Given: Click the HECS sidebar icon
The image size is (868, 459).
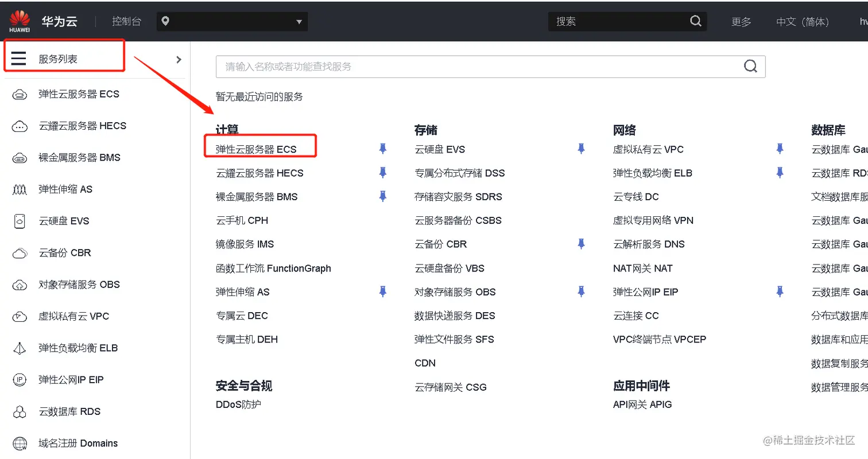Looking at the screenshot, I should tap(20, 126).
